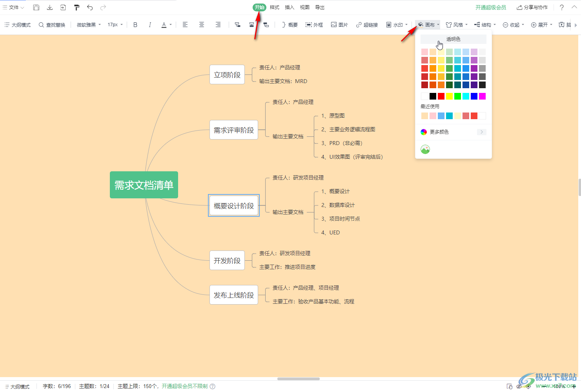Align text right
581x392 pixels.
pos(218,25)
